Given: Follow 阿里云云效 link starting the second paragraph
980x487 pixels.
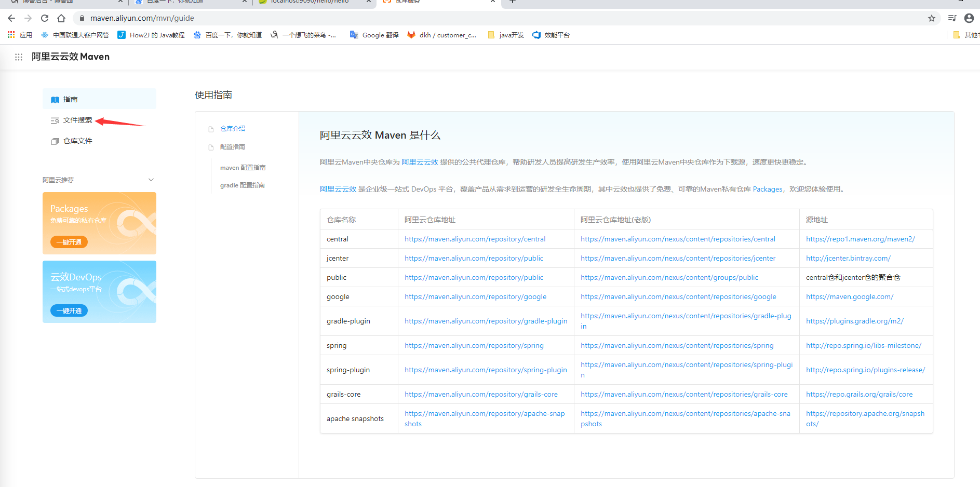Looking at the screenshot, I should 338,189.
